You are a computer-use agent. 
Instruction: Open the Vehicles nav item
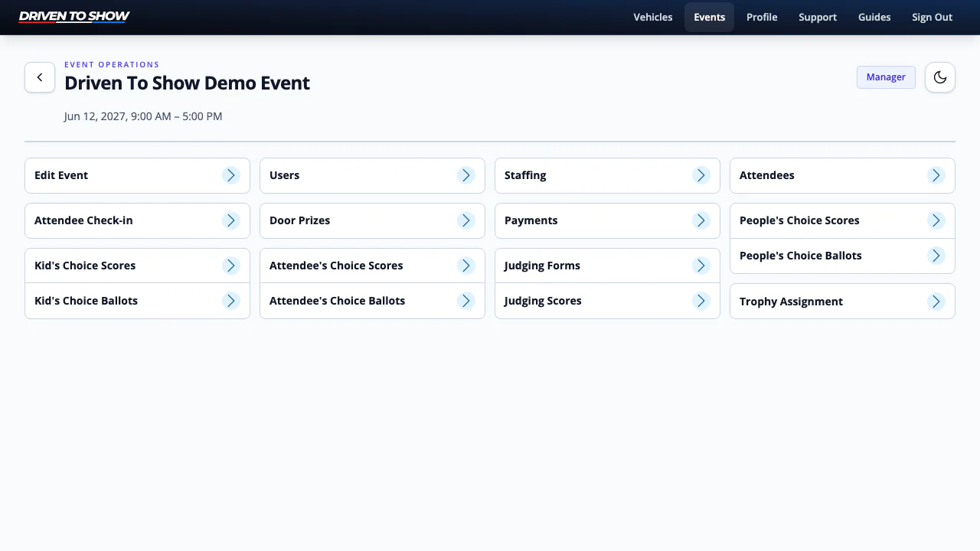pos(653,17)
